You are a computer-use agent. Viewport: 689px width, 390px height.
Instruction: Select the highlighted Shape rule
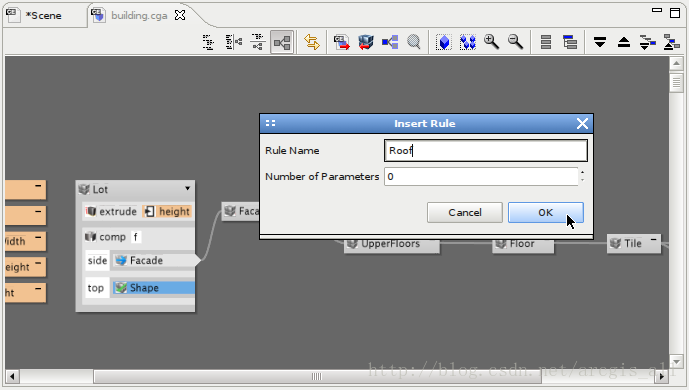[x=154, y=288]
